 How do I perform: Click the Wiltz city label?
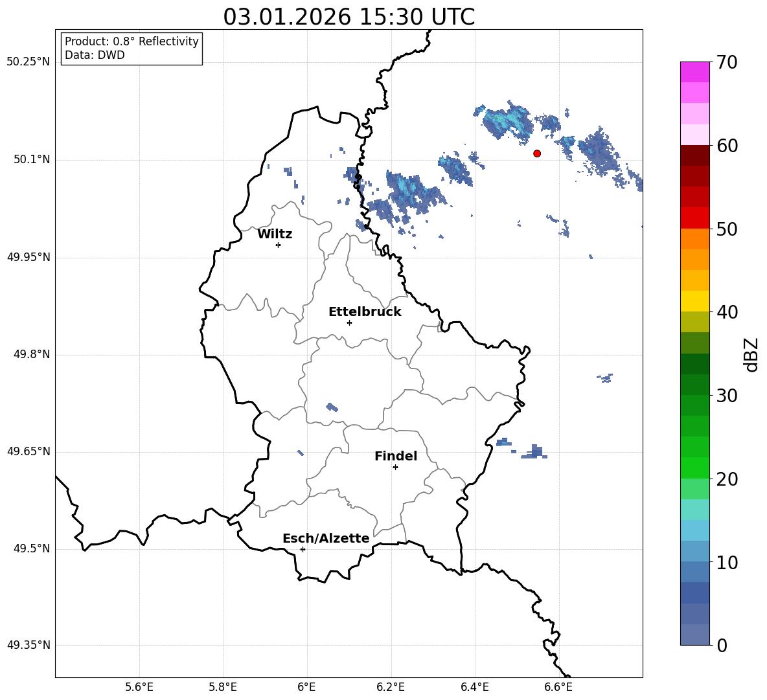(x=275, y=234)
